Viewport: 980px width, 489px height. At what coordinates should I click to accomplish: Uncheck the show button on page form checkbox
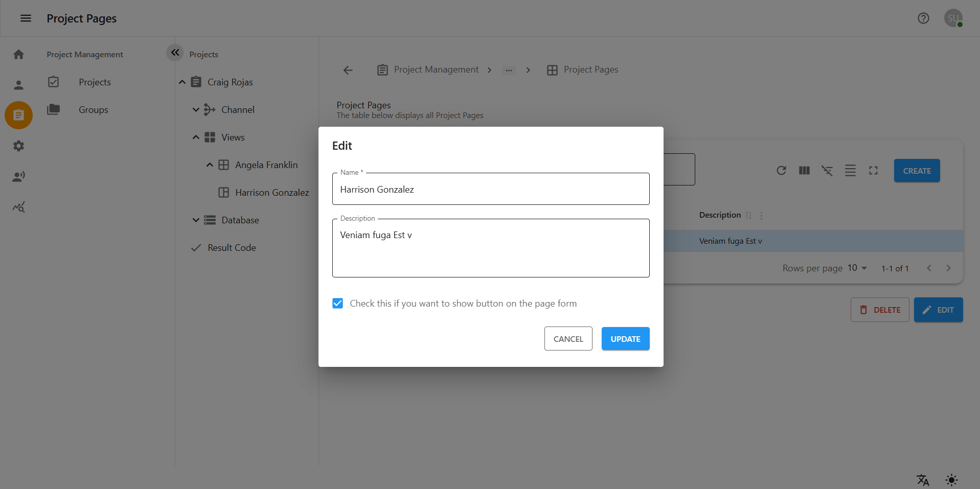tap(338, 304)
